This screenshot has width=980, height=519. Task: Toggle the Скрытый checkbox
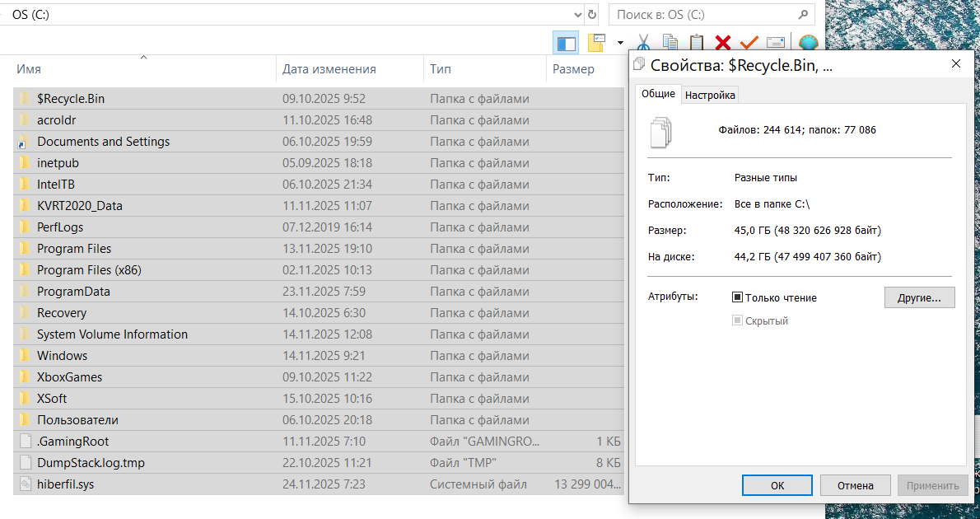point(737,320)
